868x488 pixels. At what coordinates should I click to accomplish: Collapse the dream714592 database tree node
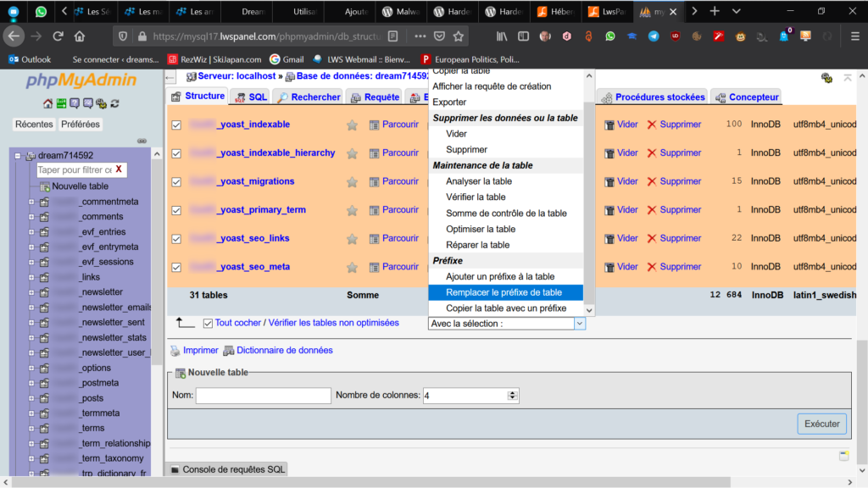(x=18, y=156)
